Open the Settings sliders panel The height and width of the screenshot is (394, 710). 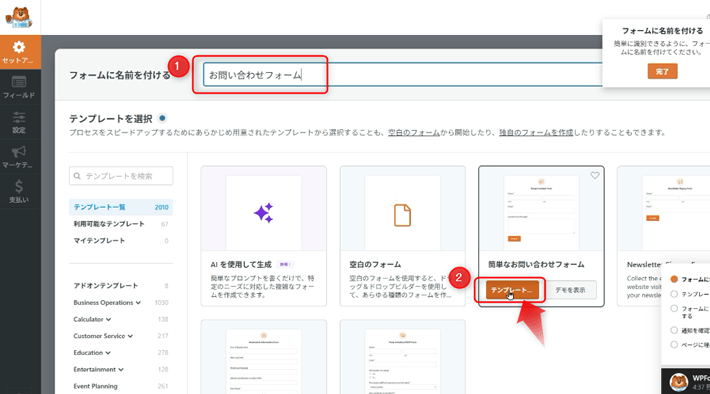(19, 122)
